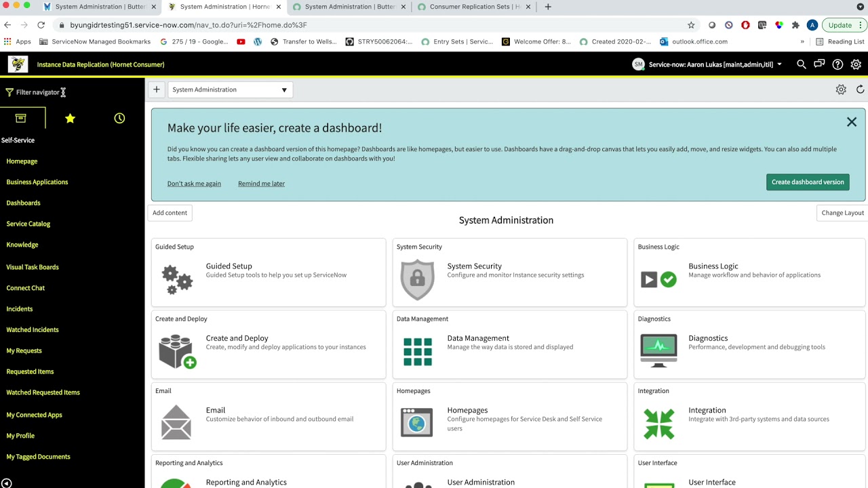Open My Tagged Documents navigator item
Viewport: 868px width, 488px height.
tap(38, 457)
